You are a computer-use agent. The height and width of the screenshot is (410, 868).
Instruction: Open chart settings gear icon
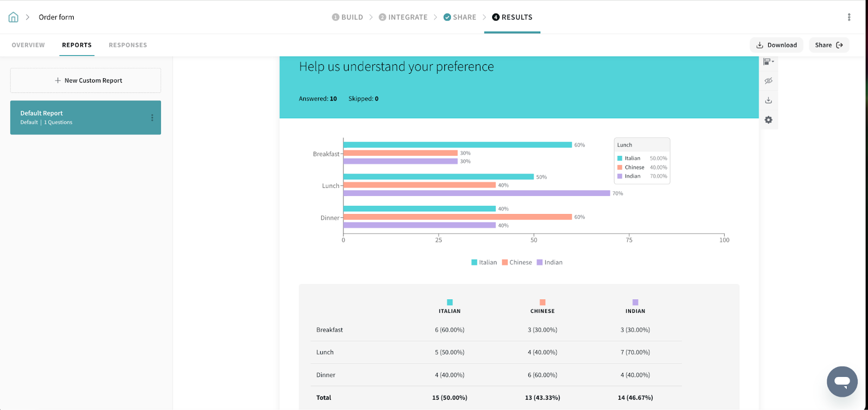768,120
